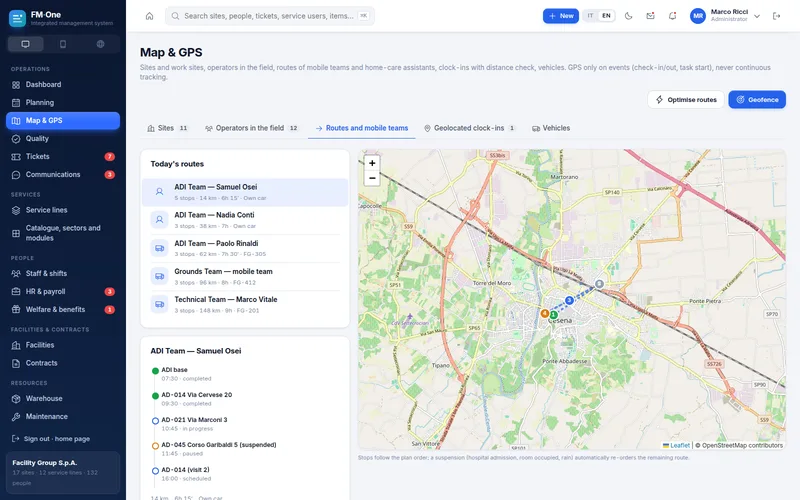Click the FM-One logo icon

click(x=17, y=19)
